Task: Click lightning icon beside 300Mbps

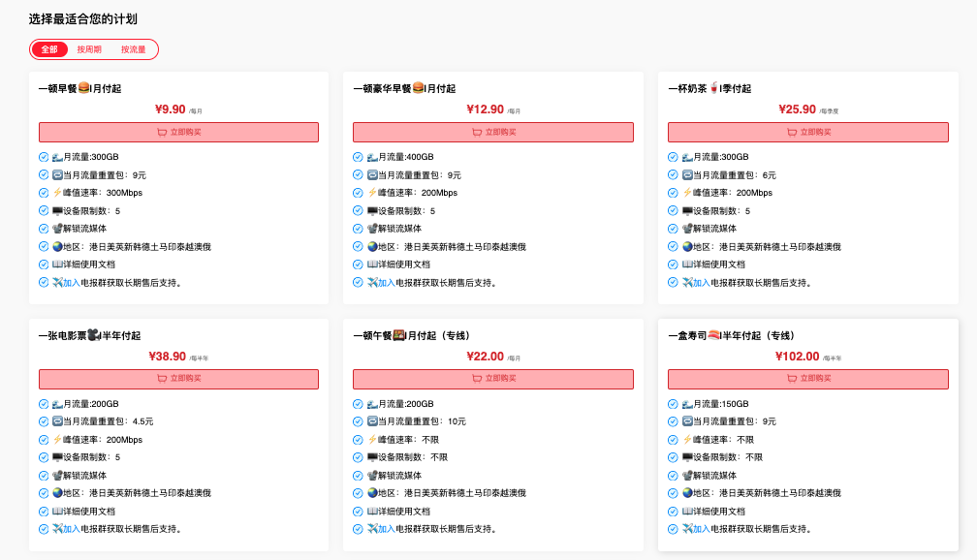Action: coord(57,193)
